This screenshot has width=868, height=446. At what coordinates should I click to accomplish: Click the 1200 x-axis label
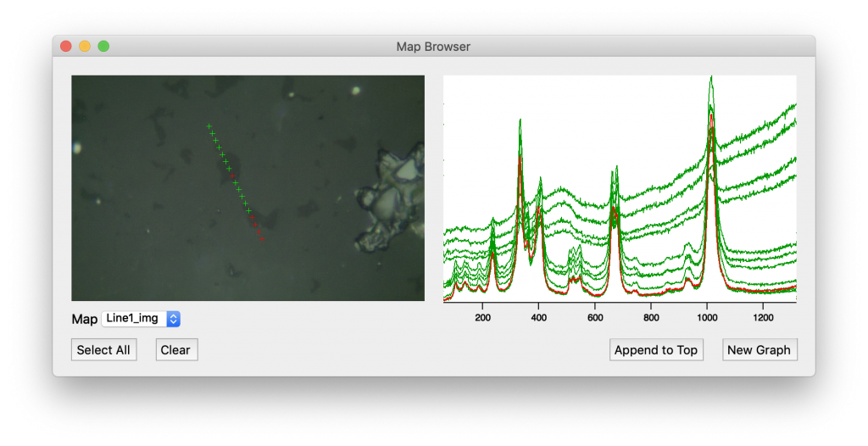pyautogui.click(x=764, y=318)
